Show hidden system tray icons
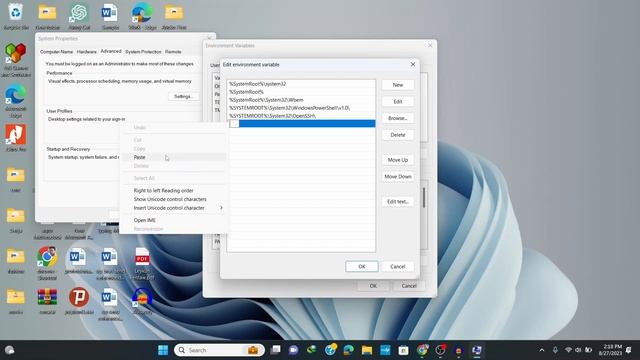The image size is (640, 360). tap(542, 350)
